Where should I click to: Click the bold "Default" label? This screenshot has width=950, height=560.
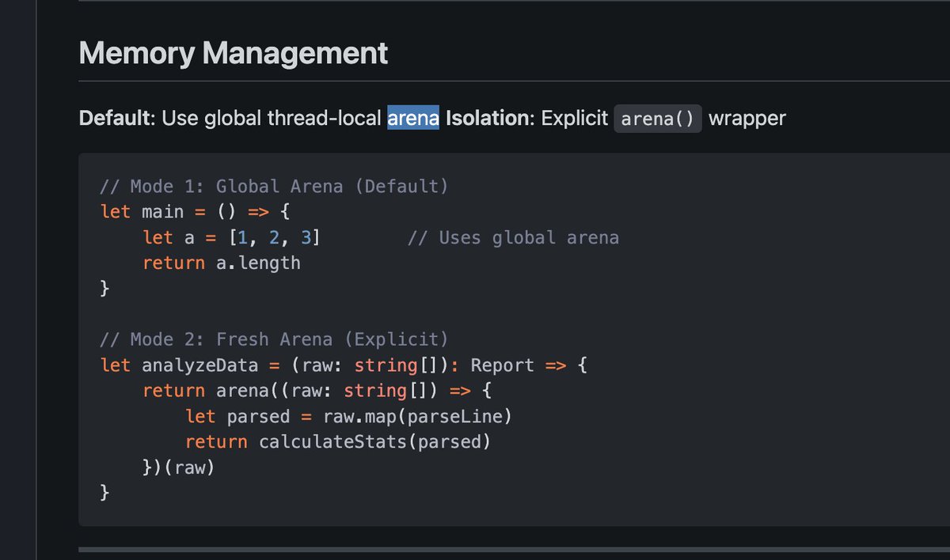point(115,119)
